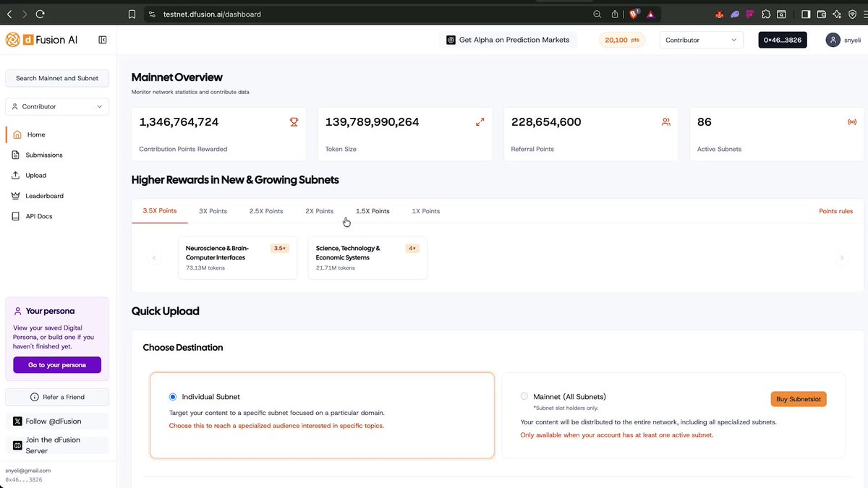Click the Search Mainnet and Subnet field
The width and height of the screenshot is (868, 488).
tap(57, 78)
